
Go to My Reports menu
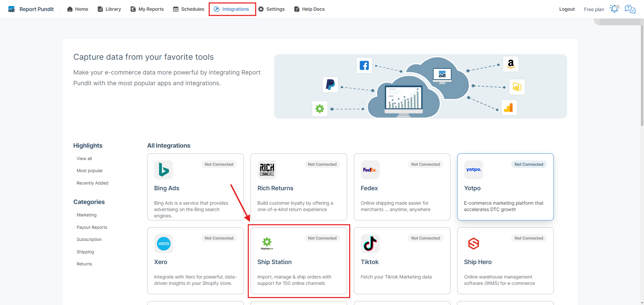coord(147,9)
